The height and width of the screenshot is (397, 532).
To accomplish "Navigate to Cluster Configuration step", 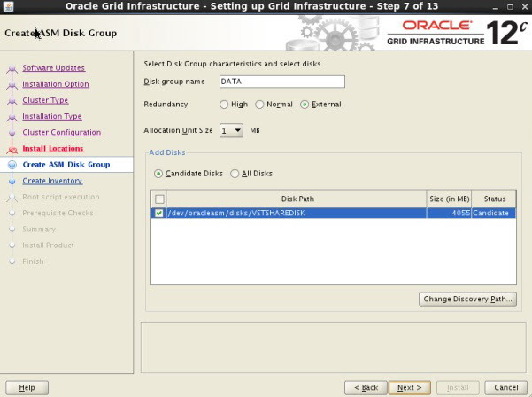I will click(62, 132).
